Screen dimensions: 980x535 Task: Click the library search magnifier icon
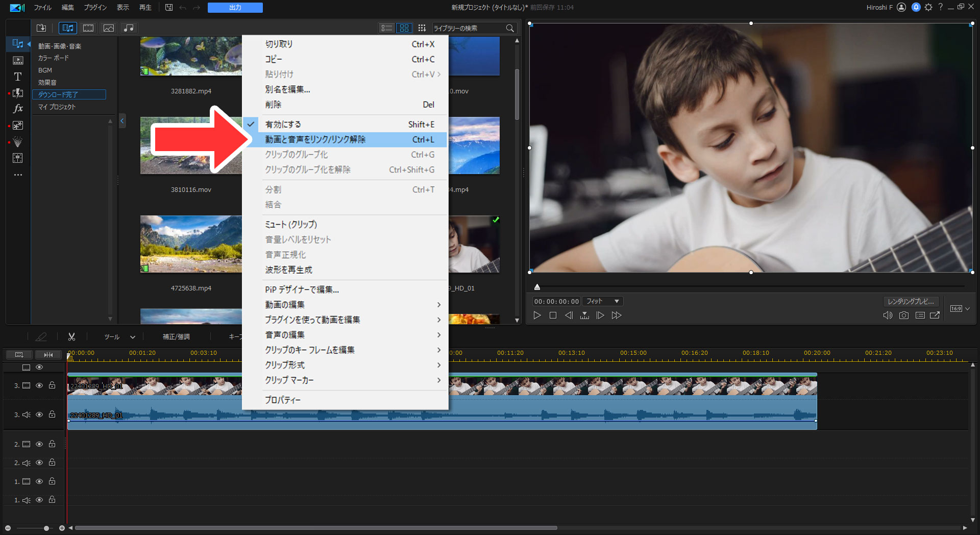click(x=510, y=28)
